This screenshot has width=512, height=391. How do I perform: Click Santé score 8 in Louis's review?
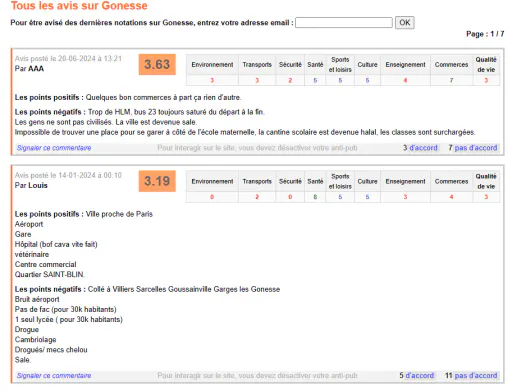[315, 197]
